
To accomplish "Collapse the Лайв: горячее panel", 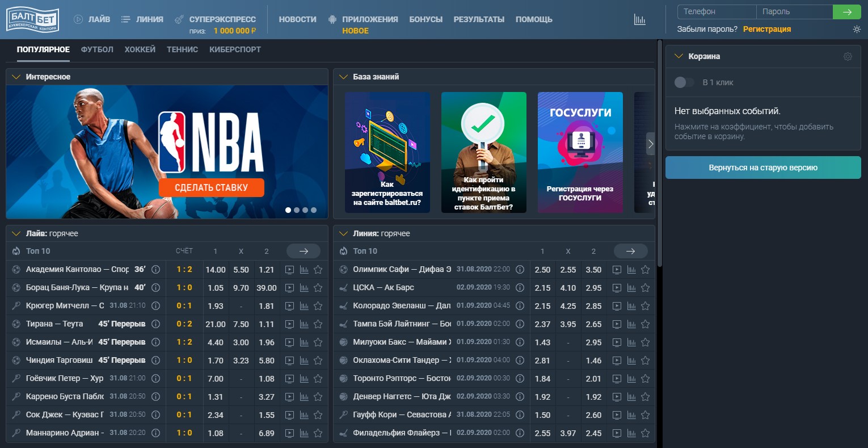I will 16,233.
